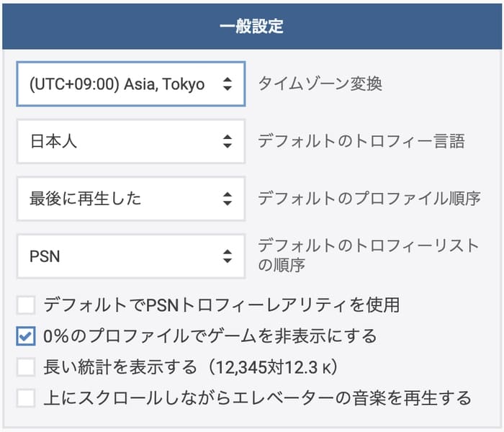This screenshot has height=432, width=504.
Task: Click the デフォルトでPSNトロフィーレアリティを使用 label text
Action: (x=221, y=305)
